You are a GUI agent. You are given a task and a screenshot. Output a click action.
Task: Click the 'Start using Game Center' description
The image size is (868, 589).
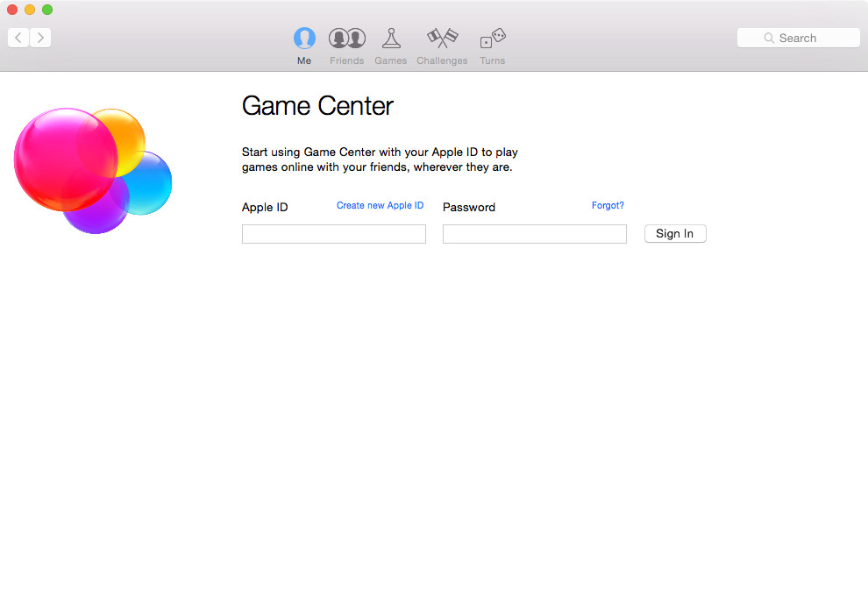point(380,160)
